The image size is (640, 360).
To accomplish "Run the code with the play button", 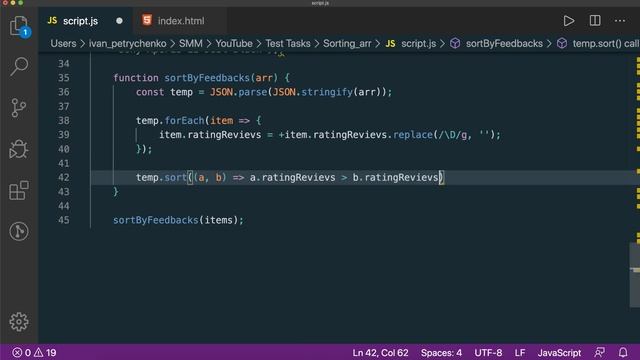I will 569,21.
